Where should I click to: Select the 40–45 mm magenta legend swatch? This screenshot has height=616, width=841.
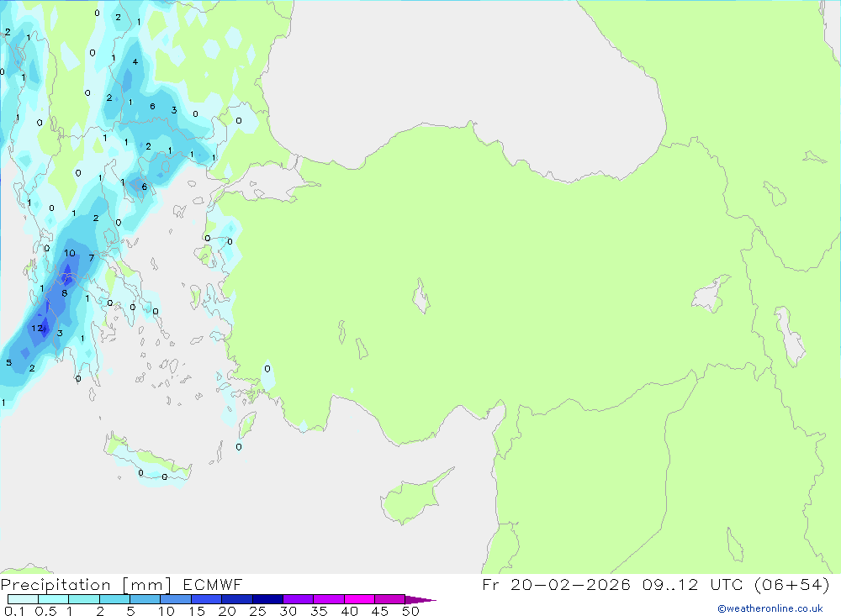(359, 599)
